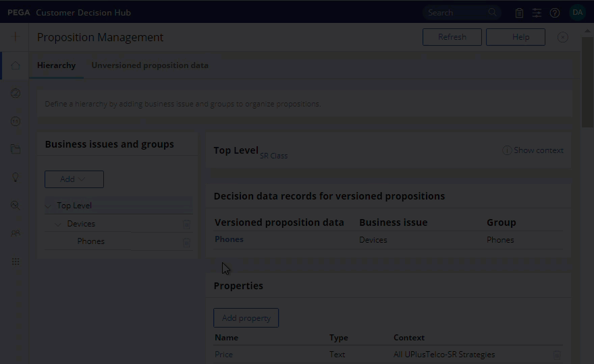Image resolution: width=594 pixels, height=364 pixels.
Task: Select Phones group in the hierarchy tree
Action: click(91, 241)
